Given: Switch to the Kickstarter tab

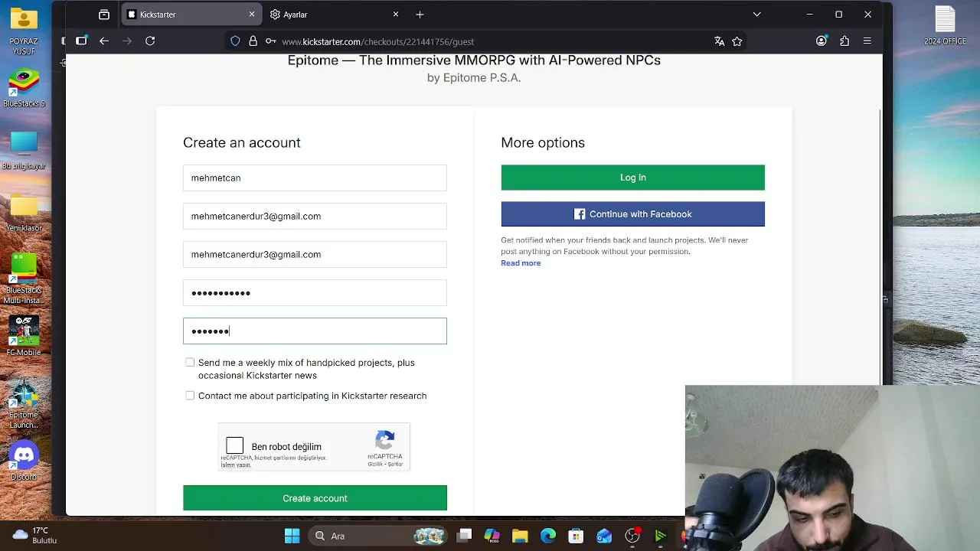Looking at the screenshot, I should click(191, 15).
